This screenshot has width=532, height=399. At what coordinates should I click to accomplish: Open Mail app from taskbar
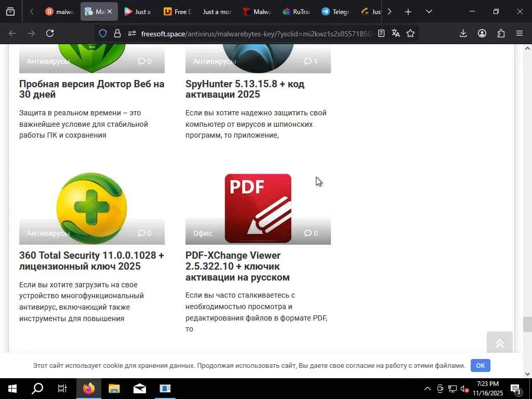coord(139,389)
